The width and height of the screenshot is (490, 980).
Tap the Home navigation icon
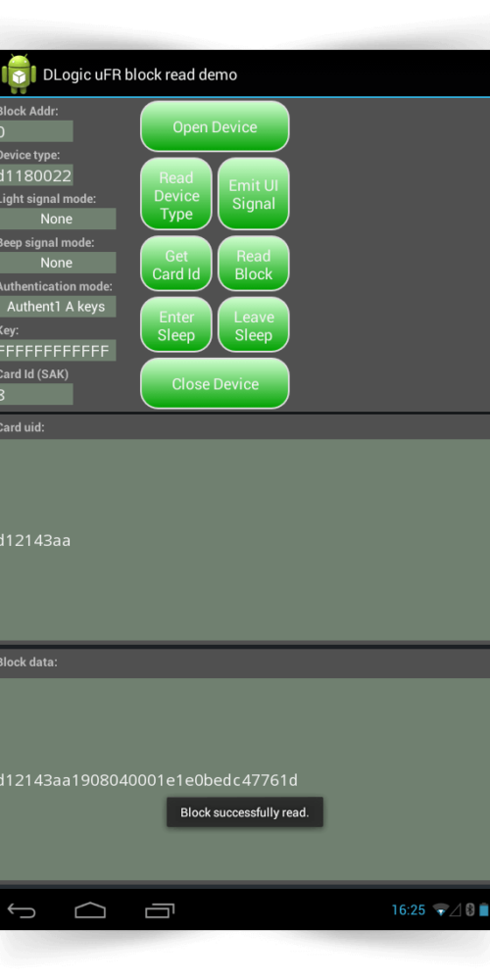(x=90, y=910)
